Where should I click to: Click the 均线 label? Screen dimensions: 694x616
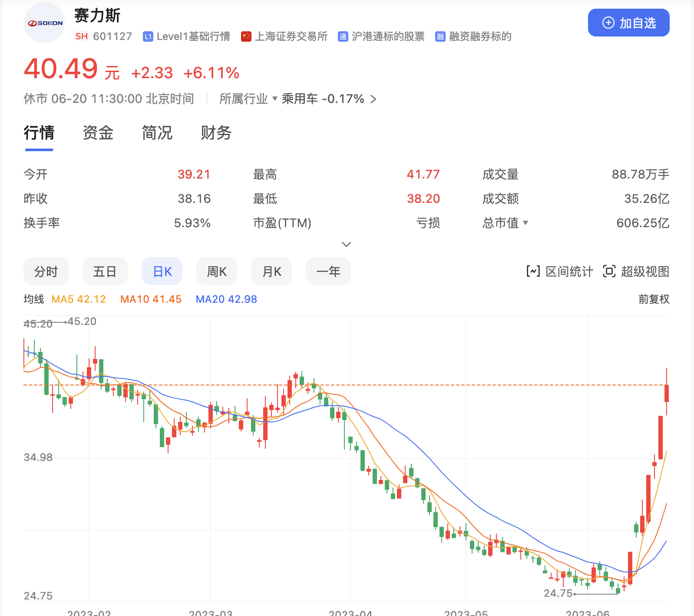click(x=34, y=299)
